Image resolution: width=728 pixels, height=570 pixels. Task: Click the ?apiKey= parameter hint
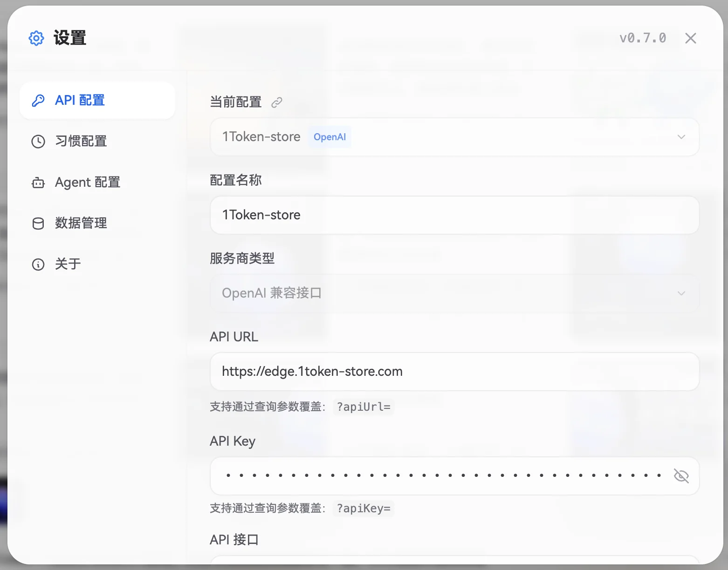point(364,509)
